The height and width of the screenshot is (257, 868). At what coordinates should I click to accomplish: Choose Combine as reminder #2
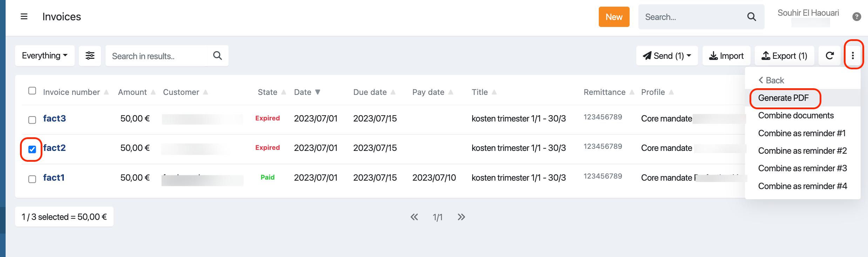(x=802, y=151)
